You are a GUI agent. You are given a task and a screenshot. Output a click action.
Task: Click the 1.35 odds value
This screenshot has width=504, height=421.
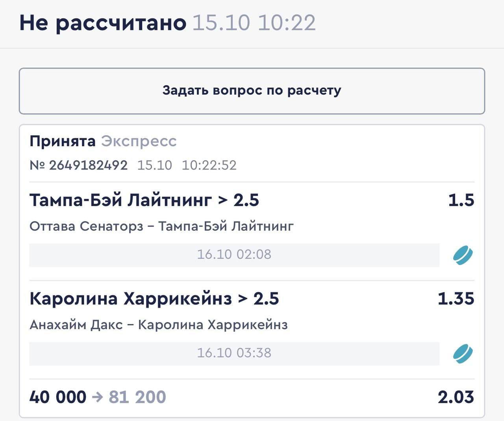(x=456, y=299)
